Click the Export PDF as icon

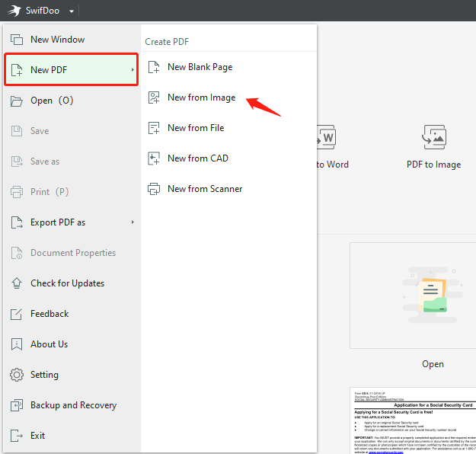pos(17,222)
